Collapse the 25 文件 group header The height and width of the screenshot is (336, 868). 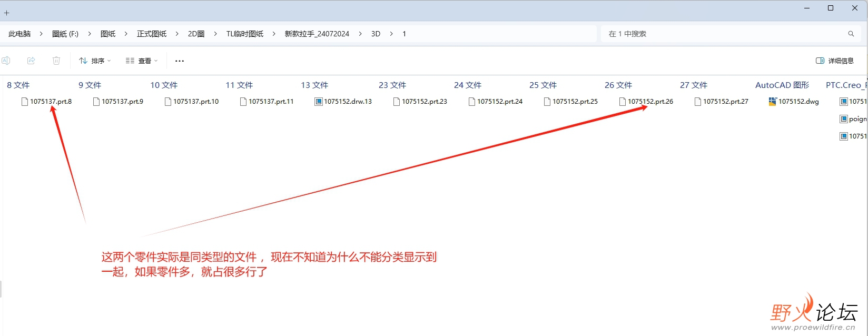pos(543,85)
